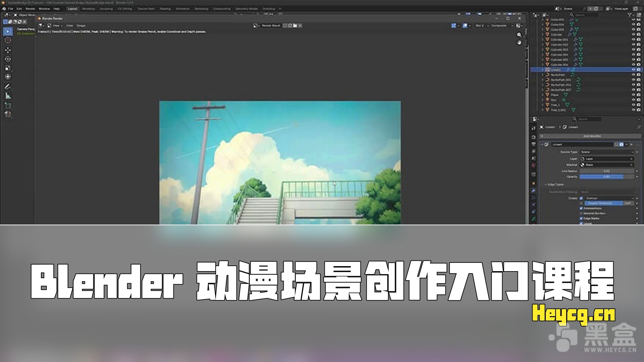The width and height of the screenshot is (644, 362).
Task: Open the outliner filter funnel icon
Action: [x=630, y=15]
